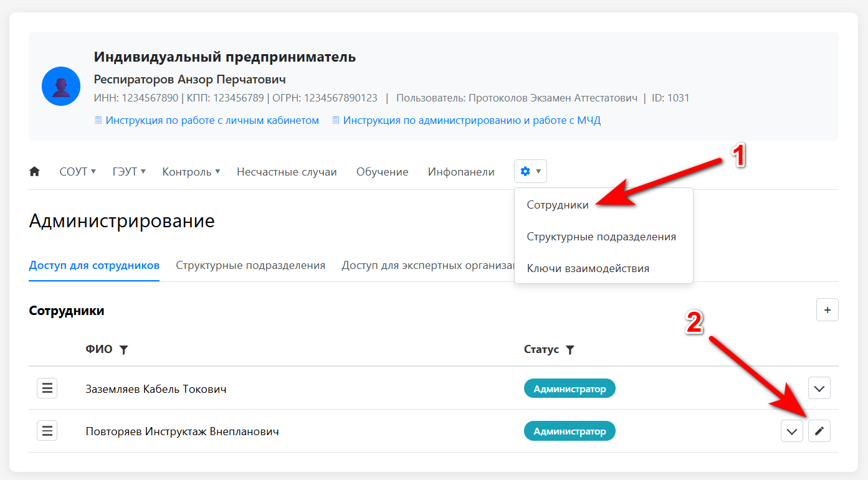Click the Сотрудники section heading
The image size is (868, 480).
tap(67, 310)
